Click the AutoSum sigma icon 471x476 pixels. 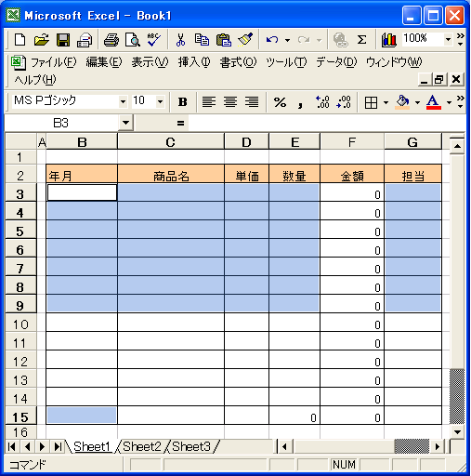pyautogui.click(x=361, y=40)
